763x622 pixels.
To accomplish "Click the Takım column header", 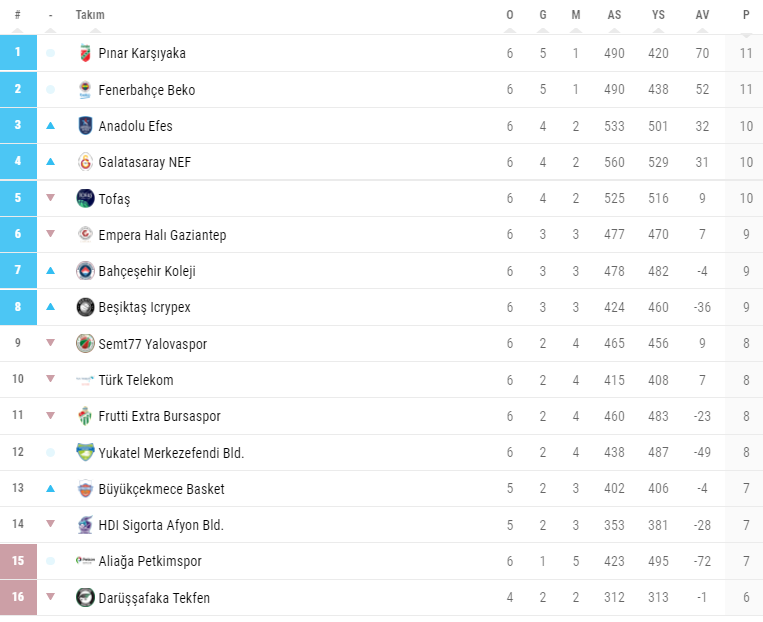I will [90, 15].
